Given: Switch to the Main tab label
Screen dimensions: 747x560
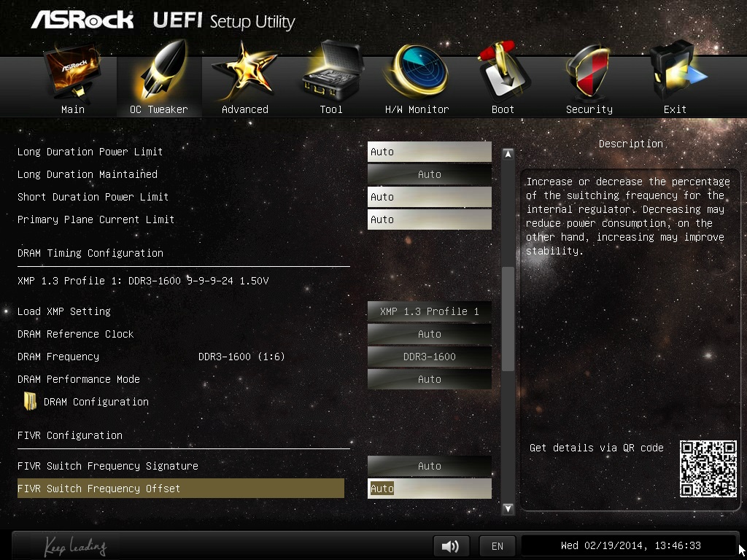Looking at the screenshot, I should [73, 109].
